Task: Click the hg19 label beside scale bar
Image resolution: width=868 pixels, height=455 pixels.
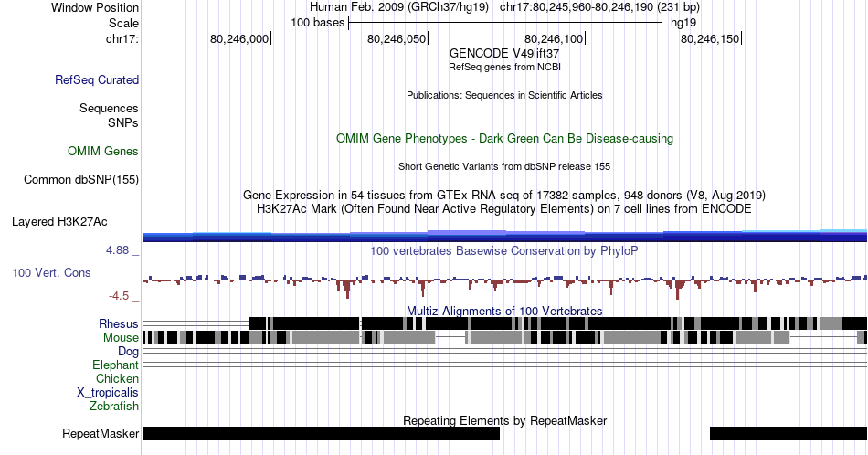Action: (683, 23)
